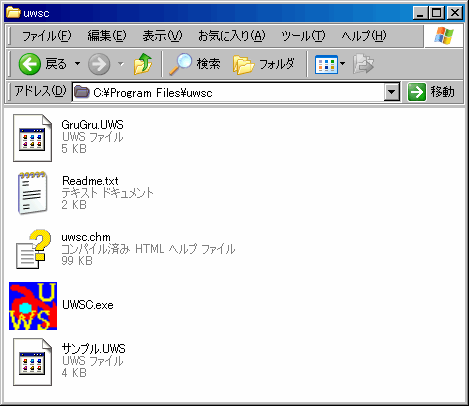Screen dimensions: 469x406
Task: Minimize the uwsc window
Action: pos(420,13)
